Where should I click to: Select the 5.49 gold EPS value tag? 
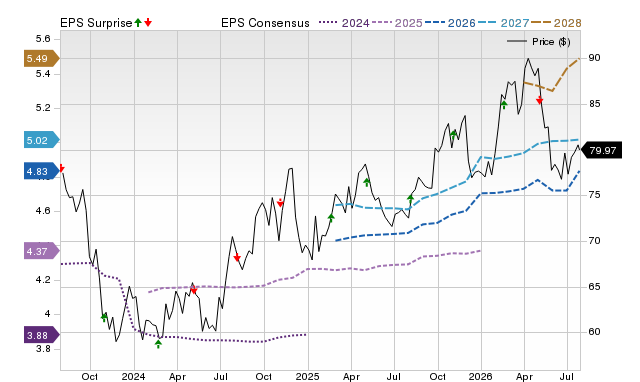coord(42,58)
